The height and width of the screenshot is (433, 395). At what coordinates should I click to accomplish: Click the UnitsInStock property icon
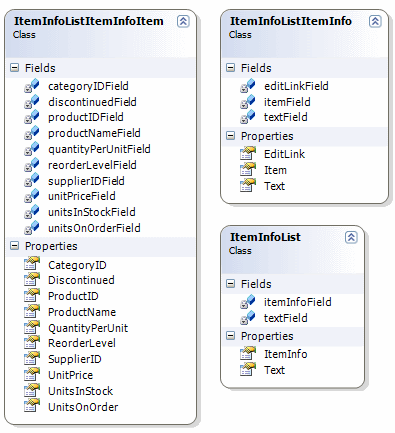coord(32,390)
